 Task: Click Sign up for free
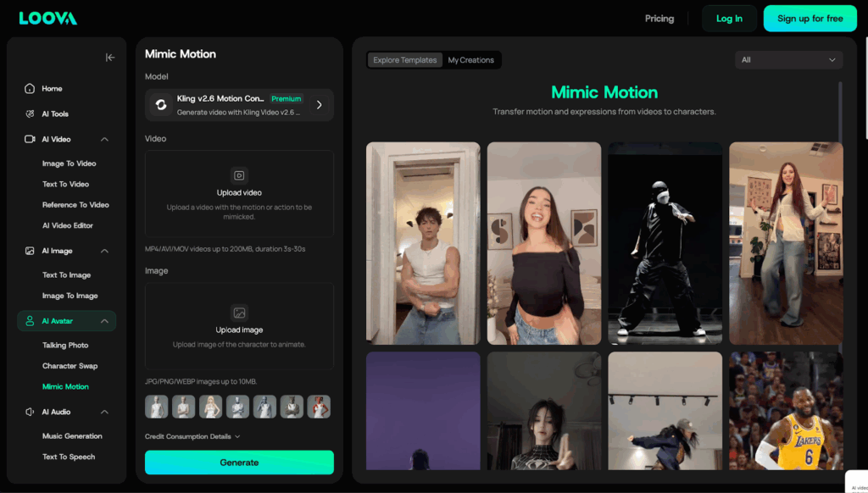tap(810, 19)
